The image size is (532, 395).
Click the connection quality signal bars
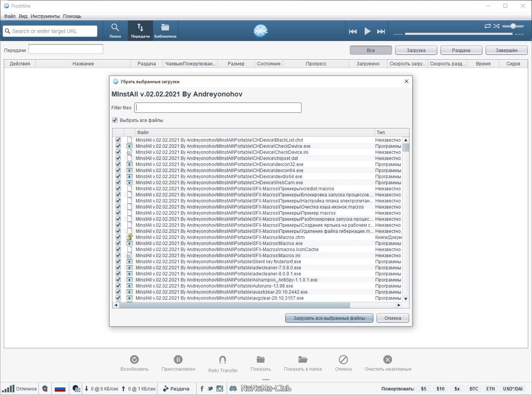click(8, 389)
